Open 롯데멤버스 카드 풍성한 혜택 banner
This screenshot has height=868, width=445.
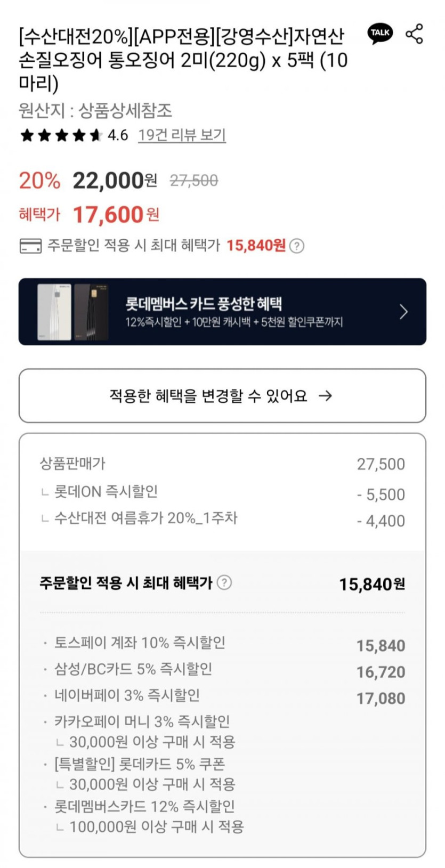point(233,312)
